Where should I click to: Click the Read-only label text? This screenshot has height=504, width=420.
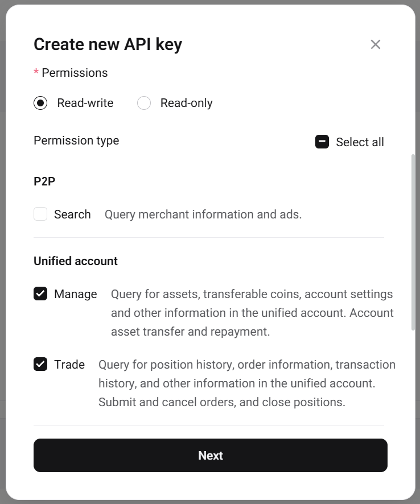pos(186,103)
